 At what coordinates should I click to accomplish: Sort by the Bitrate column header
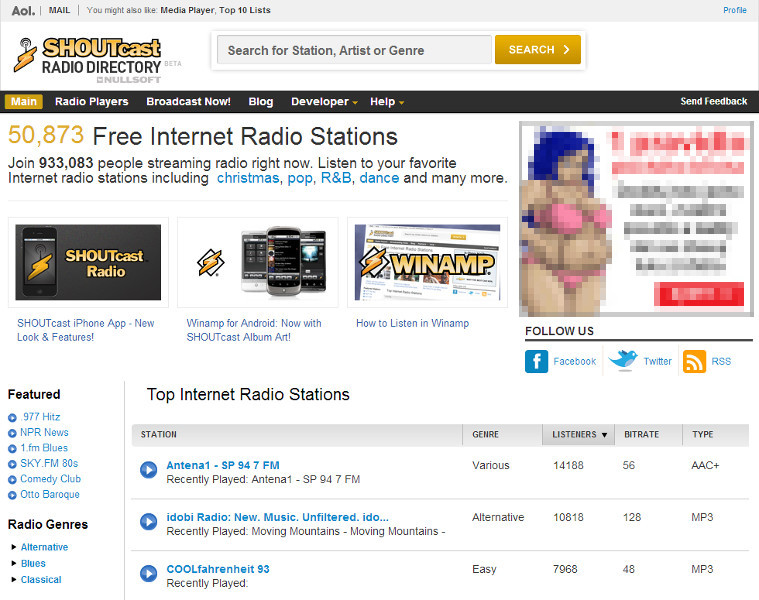(x=649, y=435)
